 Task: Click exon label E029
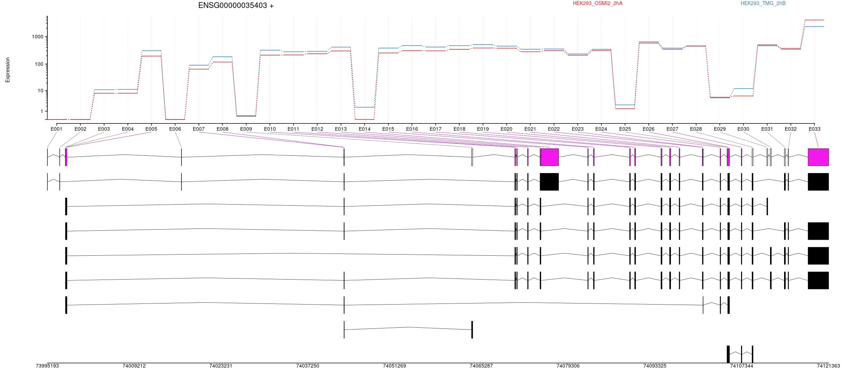point(720,129)
